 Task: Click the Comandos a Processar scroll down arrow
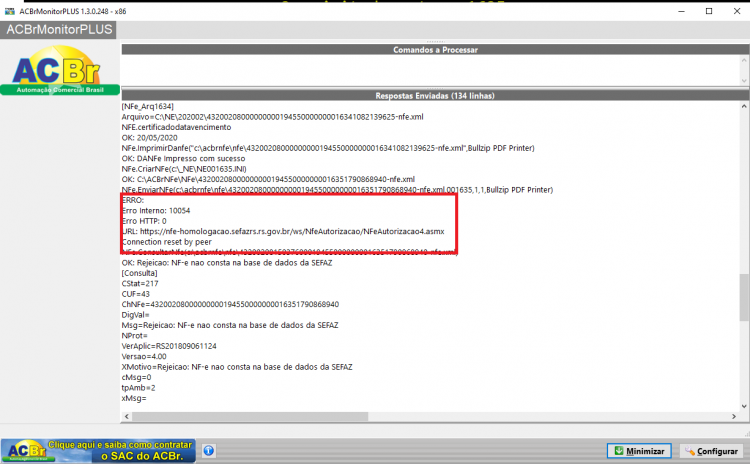click(x=744, y=81)
